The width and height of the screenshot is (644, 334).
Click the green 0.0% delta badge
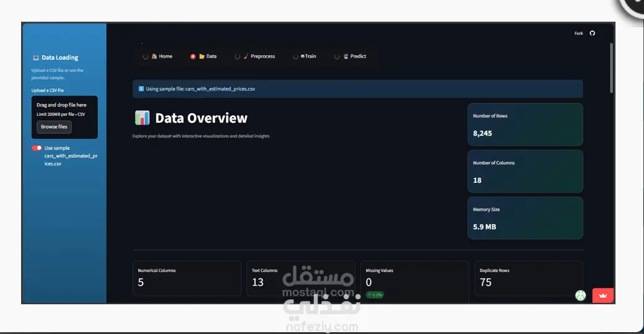click(x=375, y=295)
